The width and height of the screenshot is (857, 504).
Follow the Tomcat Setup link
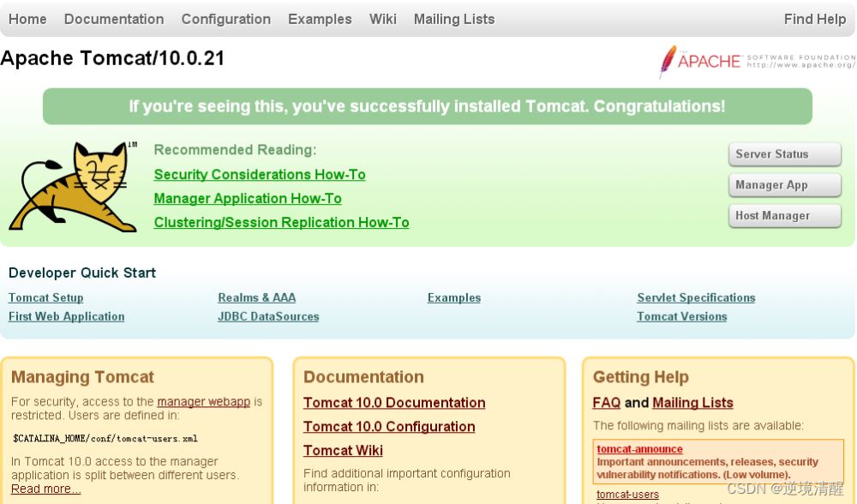46,298
